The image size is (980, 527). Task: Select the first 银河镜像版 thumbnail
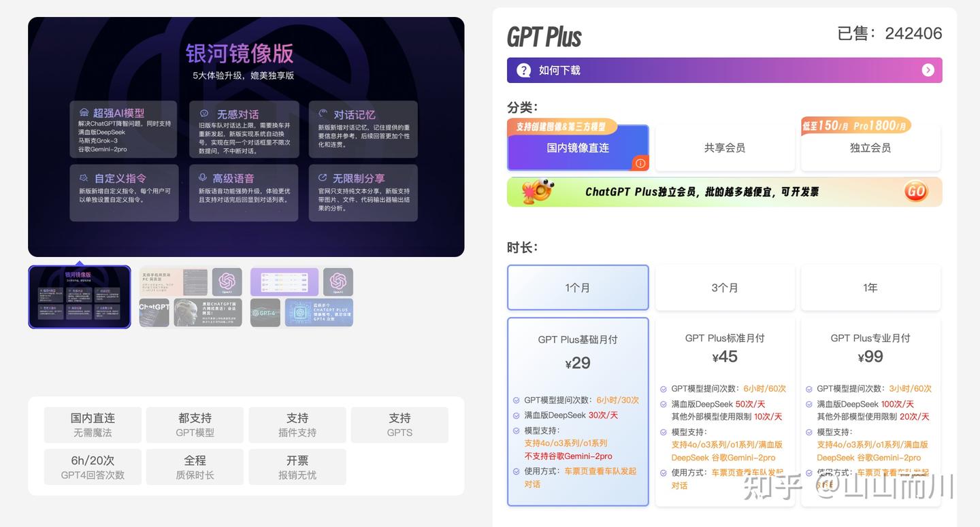click(x=80, y=296)
